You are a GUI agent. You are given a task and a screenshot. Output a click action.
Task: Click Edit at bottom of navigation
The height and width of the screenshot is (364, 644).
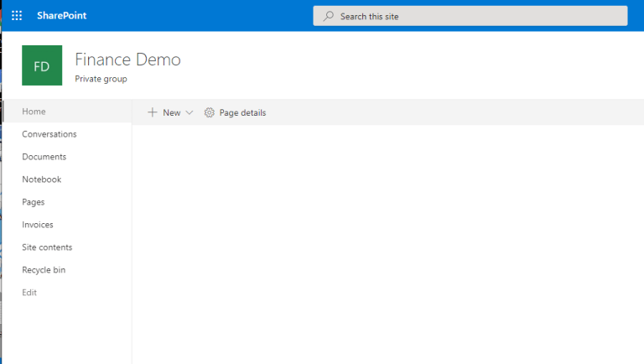coord(29,293)
